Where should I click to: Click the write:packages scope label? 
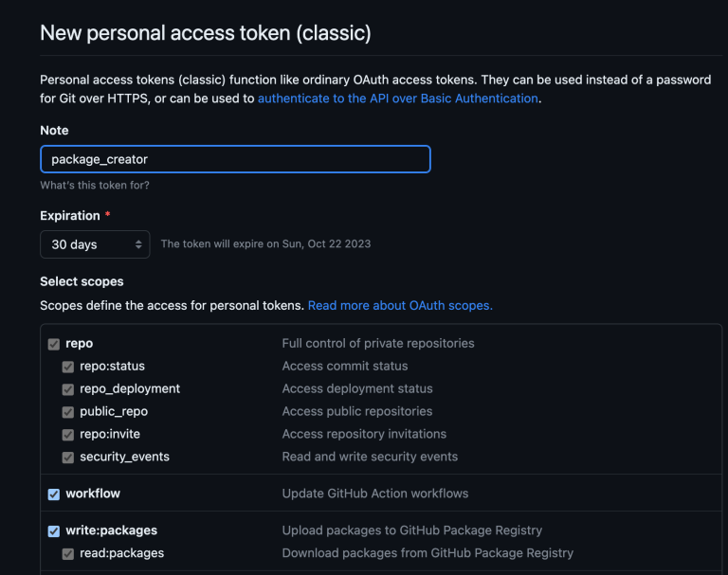[x=111, y=530]
